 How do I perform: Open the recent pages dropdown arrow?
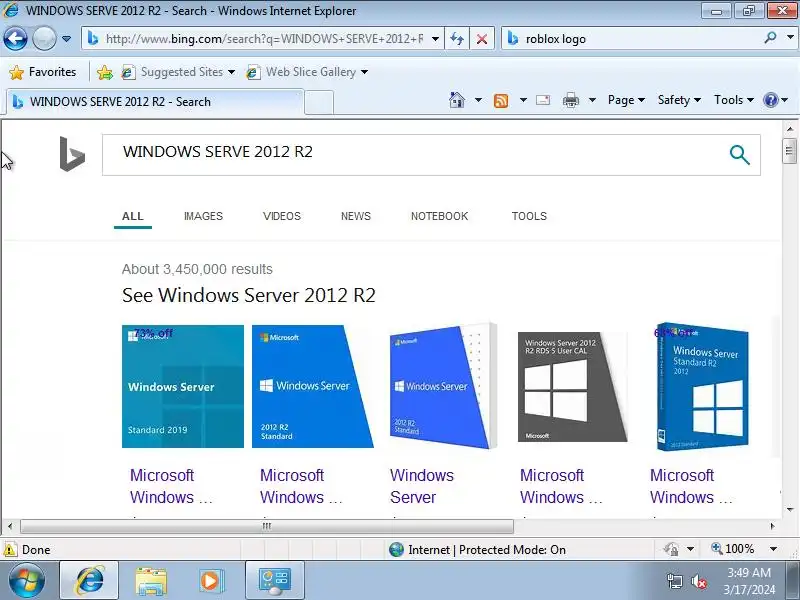(x=66, y=39)
